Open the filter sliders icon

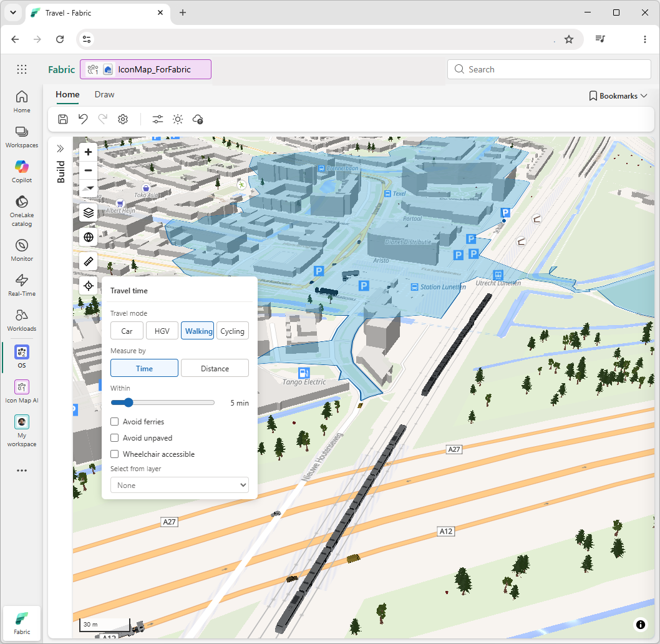click(x=157, y=119)
